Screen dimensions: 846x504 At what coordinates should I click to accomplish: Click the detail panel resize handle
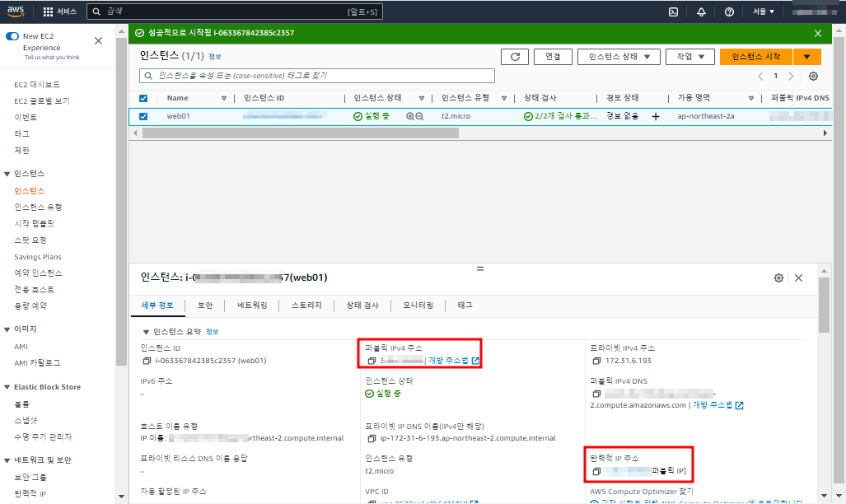[x=480, y=268]
